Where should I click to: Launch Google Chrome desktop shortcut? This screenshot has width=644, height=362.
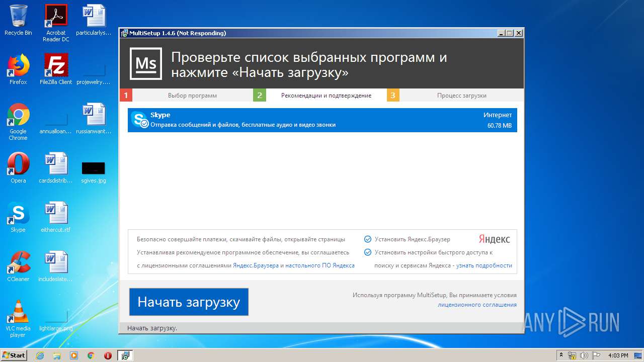click(18, 122)
